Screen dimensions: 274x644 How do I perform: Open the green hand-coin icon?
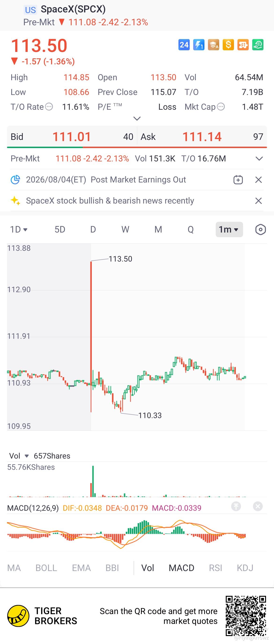(258, 45)
